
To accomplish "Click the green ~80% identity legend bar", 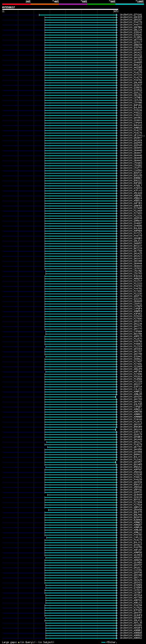I will pos(101,4).
